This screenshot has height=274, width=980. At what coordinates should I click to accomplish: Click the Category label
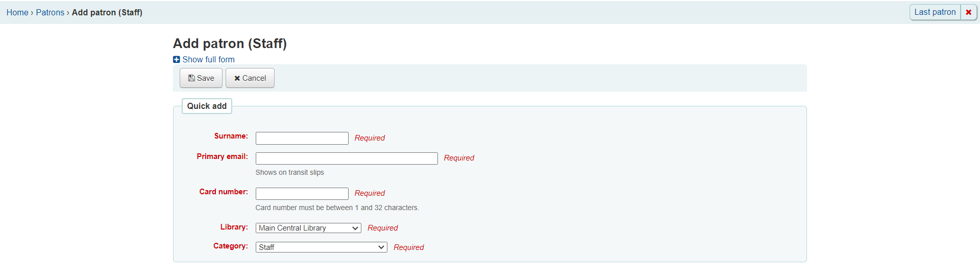(x=231, y=246)
